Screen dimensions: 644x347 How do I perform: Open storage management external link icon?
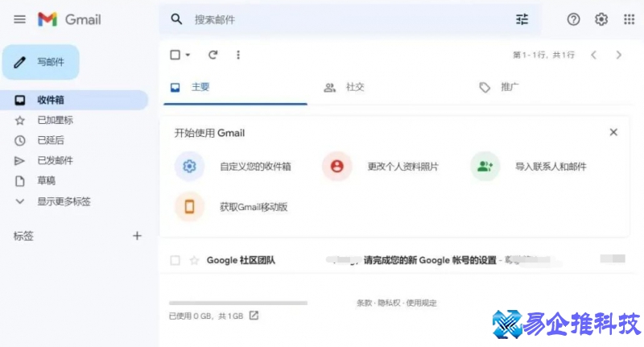pos(254,316)
